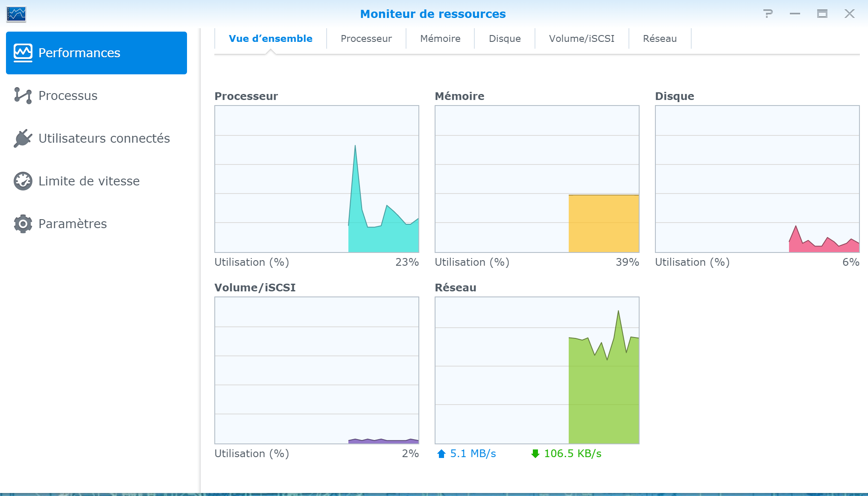Open the Mémoire tab

pos(440,38)
